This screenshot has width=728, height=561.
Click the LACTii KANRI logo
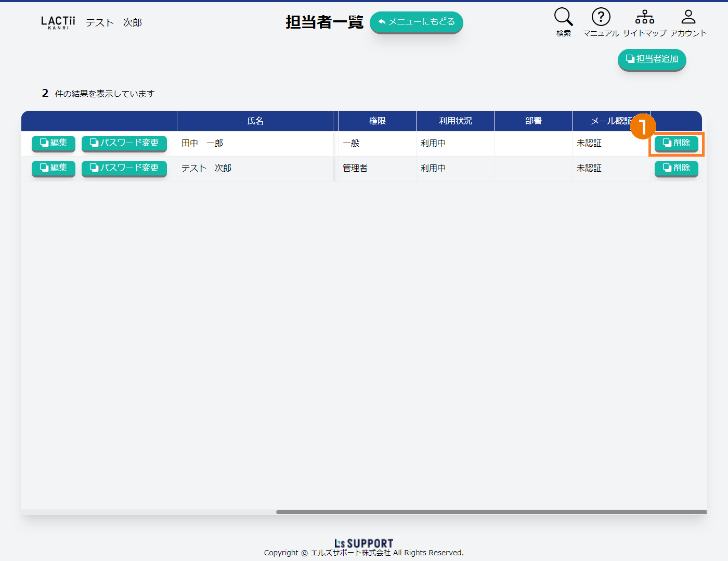click(58, 22)
